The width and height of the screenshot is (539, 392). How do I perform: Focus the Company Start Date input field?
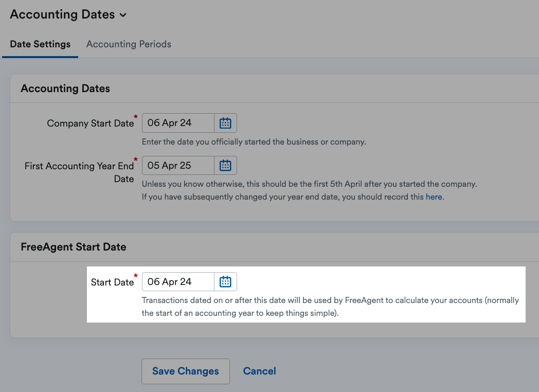coord(178,123)
